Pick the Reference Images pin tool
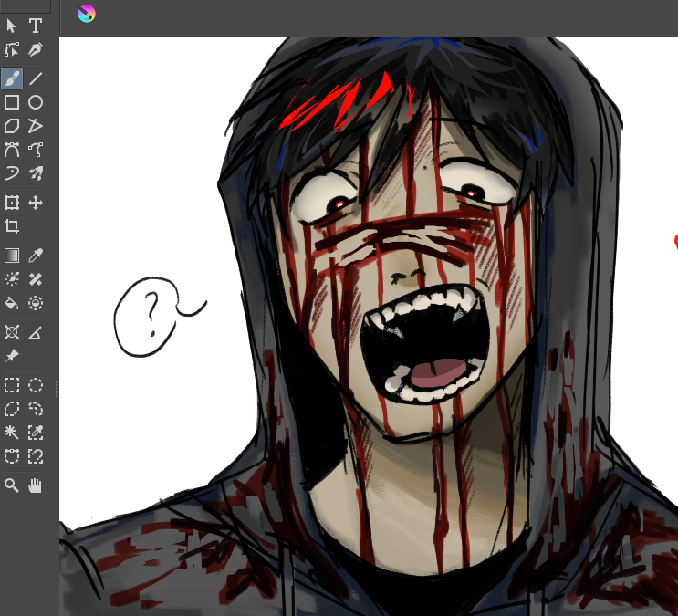Screen dimensions: 678x616 point(12,356)
